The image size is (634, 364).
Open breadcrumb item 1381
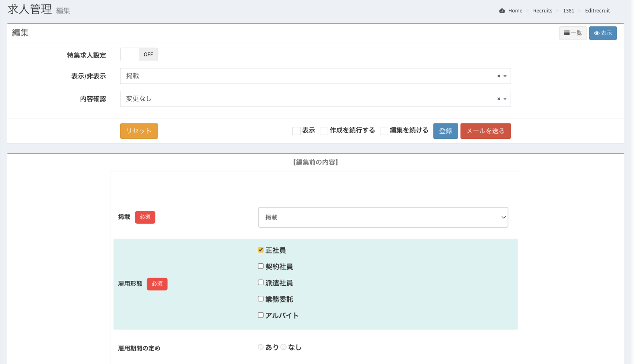(x=568, y=11)
